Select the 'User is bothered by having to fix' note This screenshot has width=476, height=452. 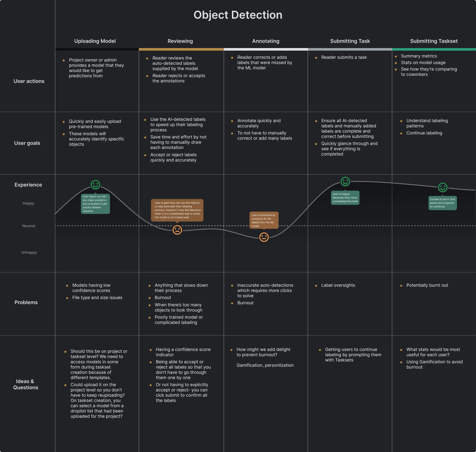tap(264, 221)
